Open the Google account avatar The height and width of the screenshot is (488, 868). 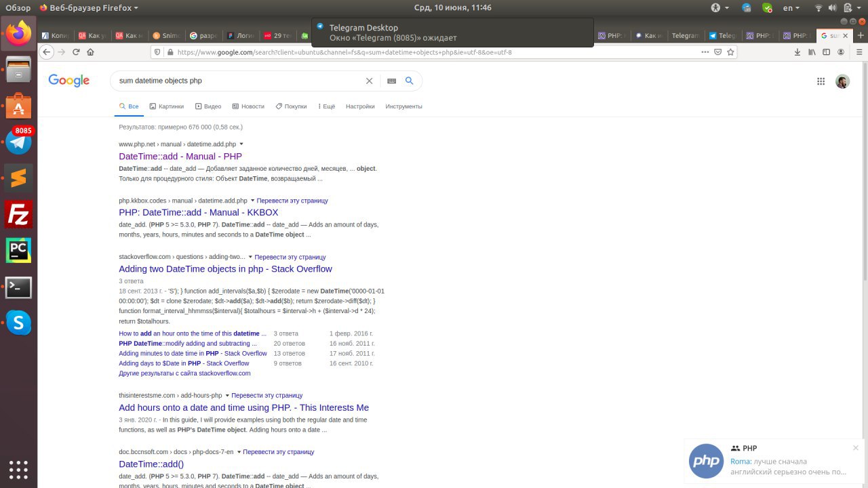click(x=842, y=81)
